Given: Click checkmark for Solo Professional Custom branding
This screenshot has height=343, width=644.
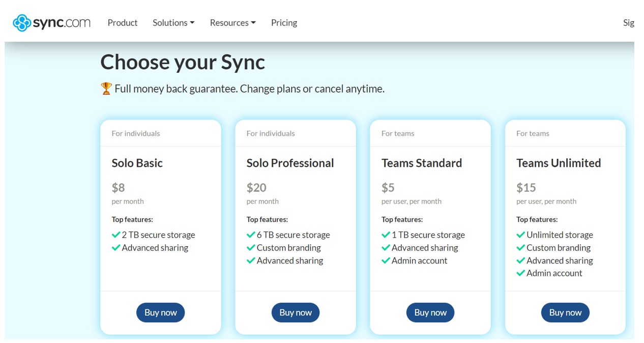Looking at the screenshot, I should [251, 248].
